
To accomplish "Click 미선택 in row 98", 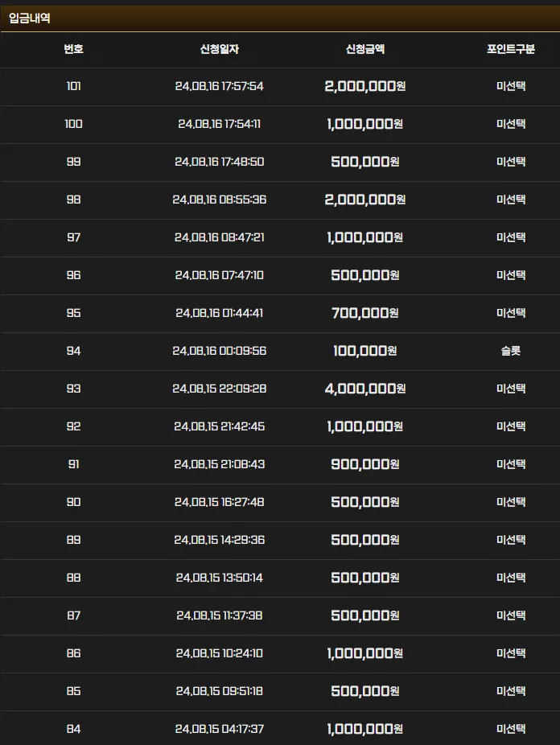I will pyautogui.click(x=511, y=200).
